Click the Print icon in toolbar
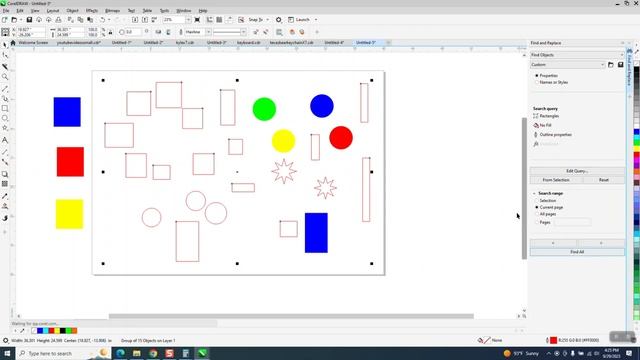 click(x=58, y=20)
